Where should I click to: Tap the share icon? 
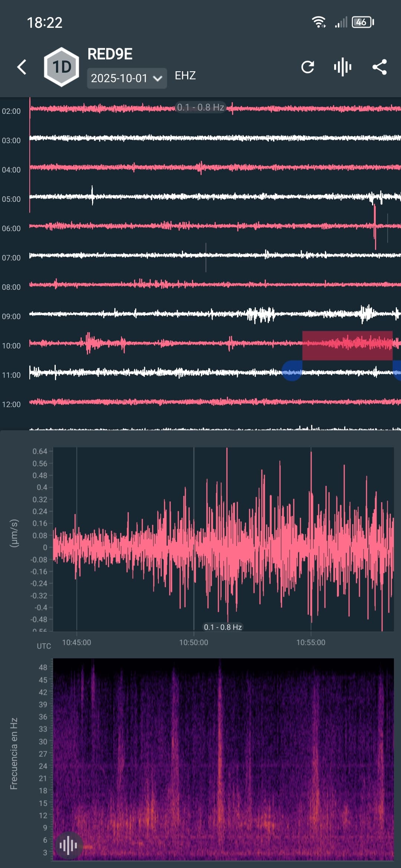click(x=379, y=67)
